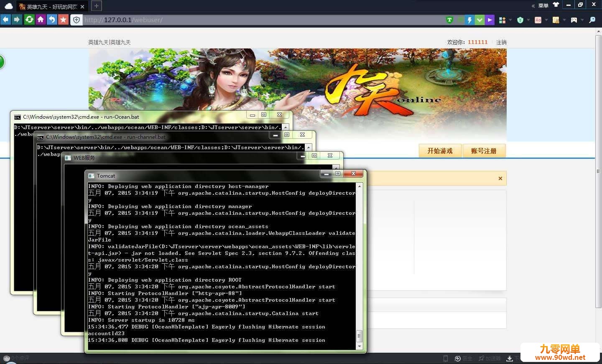Click the cloud account icon beside the tab
The width and height of the screenshot is (602, 364).
(x=8, y=6)
